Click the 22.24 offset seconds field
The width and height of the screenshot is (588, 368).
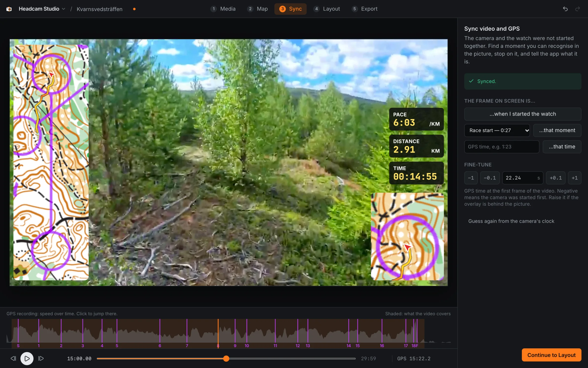[x=523, y=178]
